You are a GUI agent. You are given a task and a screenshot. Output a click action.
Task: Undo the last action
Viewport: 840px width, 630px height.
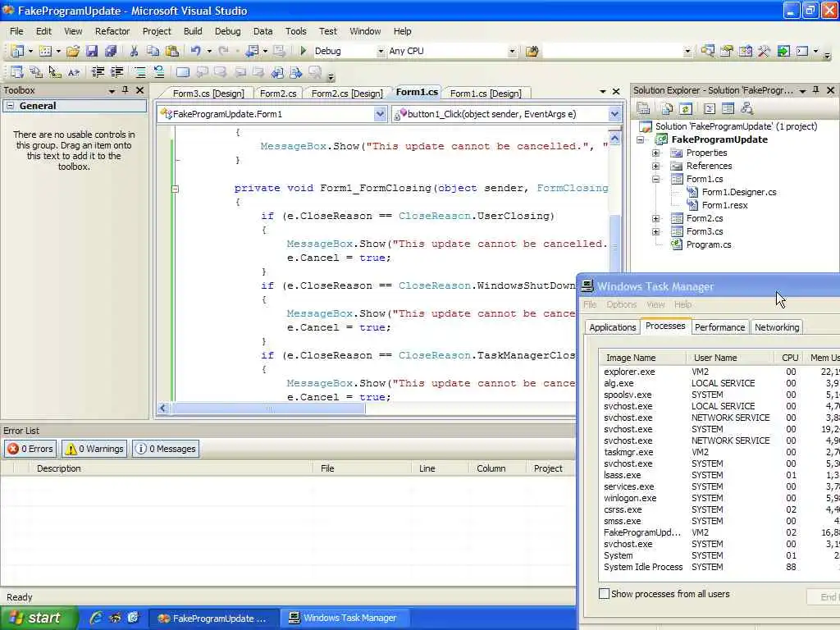coord(196,52)
